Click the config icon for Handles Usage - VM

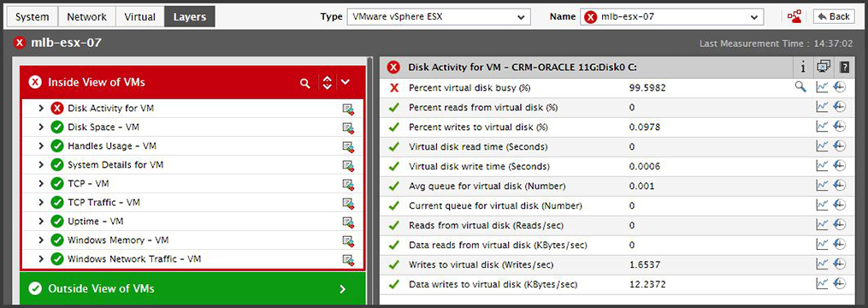click(x=348, y=147)
